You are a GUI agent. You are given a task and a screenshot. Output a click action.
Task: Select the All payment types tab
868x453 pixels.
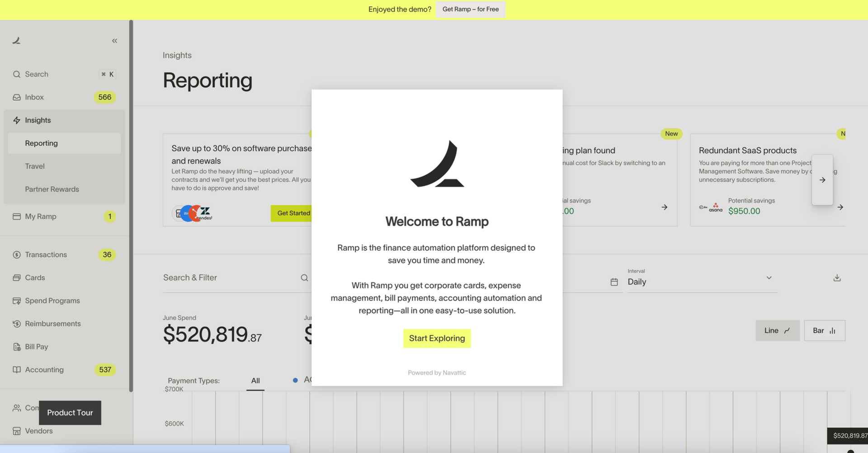(x=255, y=381)
